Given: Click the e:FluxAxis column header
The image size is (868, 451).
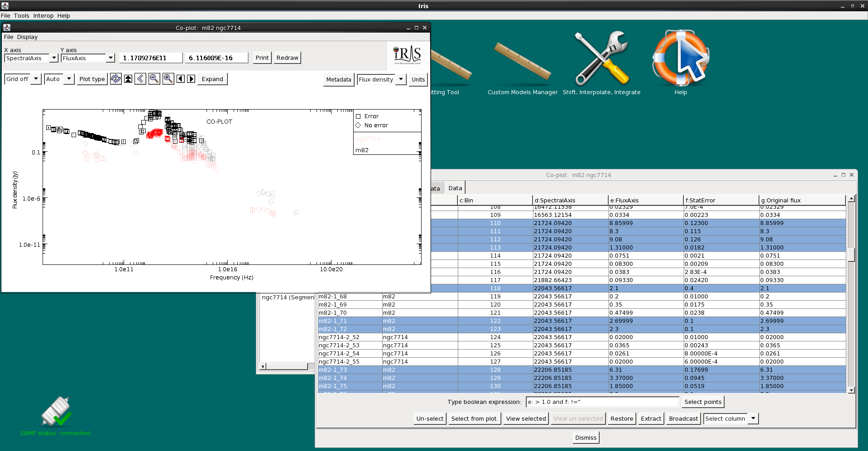Looking at the screenshot, I should [x=646, y=200].
